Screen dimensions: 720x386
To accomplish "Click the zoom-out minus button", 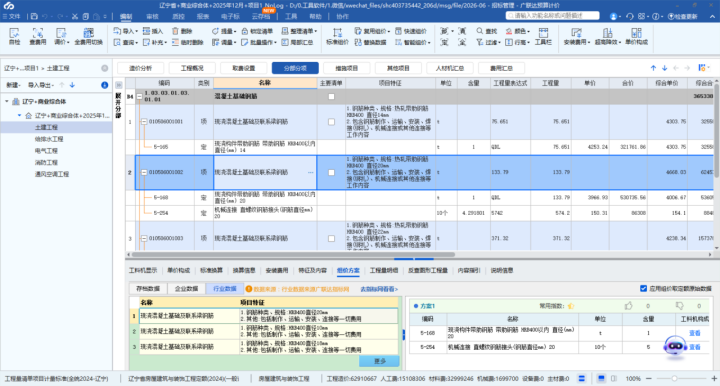I will coord(649,379).
